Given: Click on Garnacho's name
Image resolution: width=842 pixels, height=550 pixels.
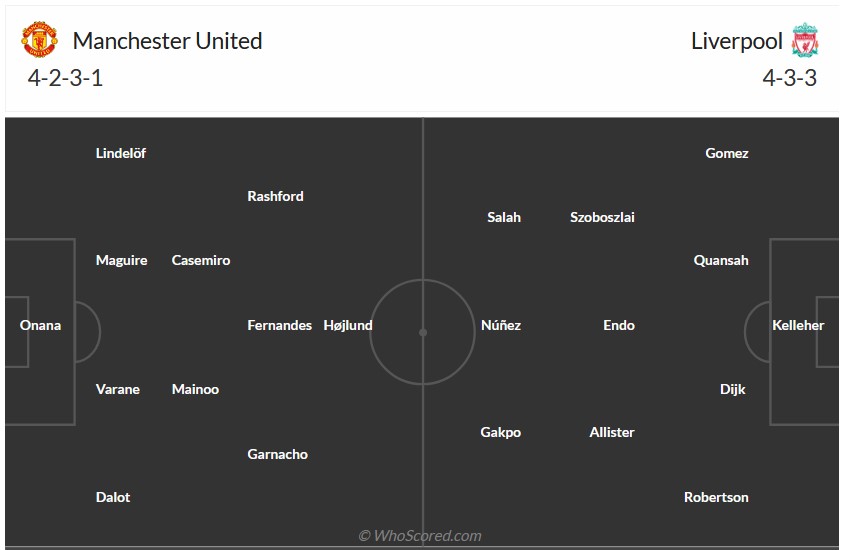Looking at the screenshot, I should [277, 454].
